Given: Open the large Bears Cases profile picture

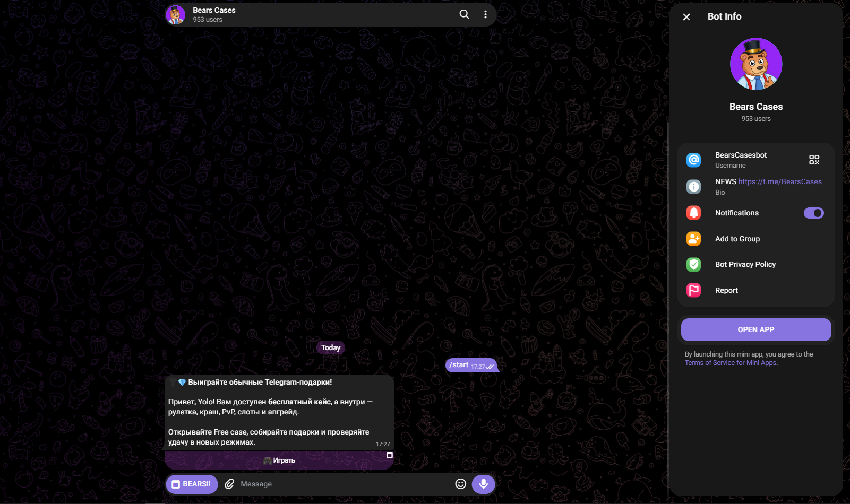Looking at the screenshot, I should click(756, 64).
